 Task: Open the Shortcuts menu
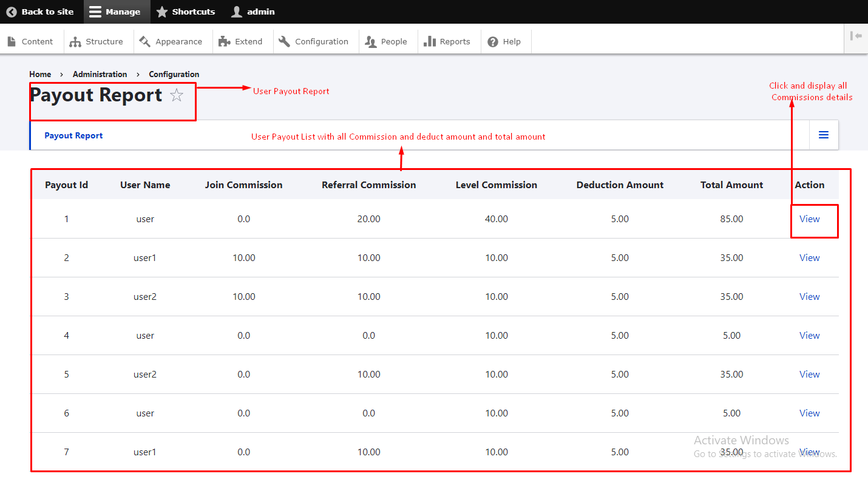tap(186, 12)
